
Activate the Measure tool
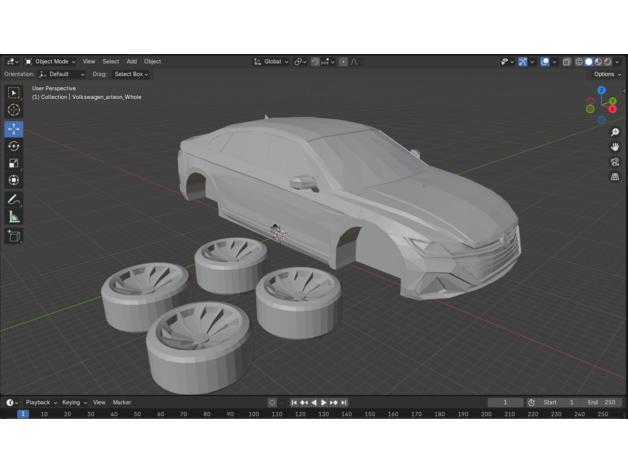[x=14, y=216]
